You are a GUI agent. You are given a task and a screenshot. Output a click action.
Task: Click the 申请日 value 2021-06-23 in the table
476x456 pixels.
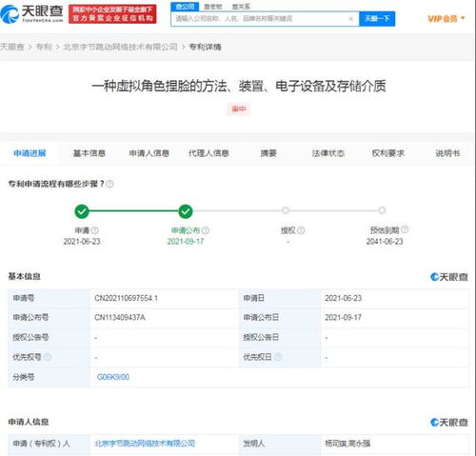coord(343,298)
